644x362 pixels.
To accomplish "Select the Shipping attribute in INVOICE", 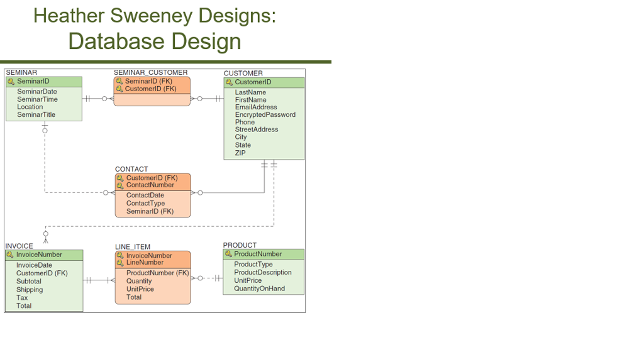I will click(29, 290).
